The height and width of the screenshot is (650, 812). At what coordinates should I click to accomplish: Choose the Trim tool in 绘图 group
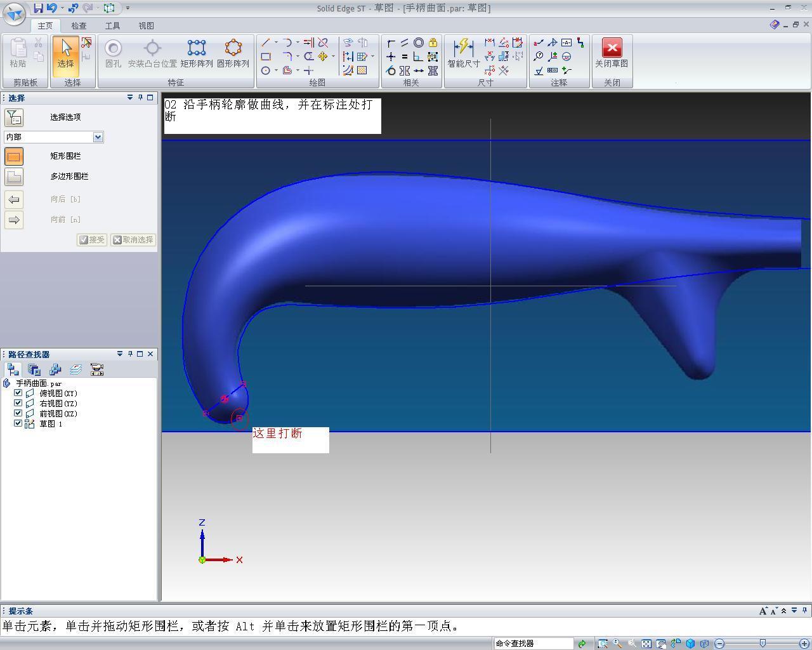click(323, 43)
